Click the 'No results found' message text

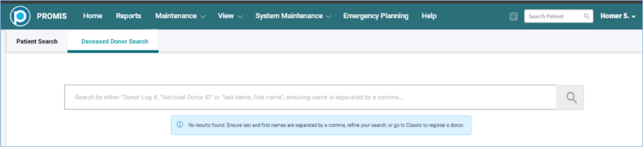coord(206,125)
